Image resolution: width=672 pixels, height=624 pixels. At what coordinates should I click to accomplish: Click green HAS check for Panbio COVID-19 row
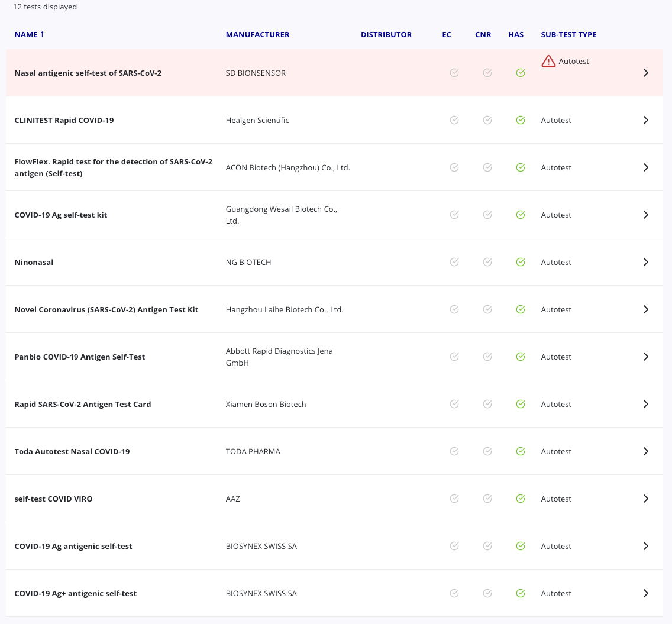coord(521,357)
